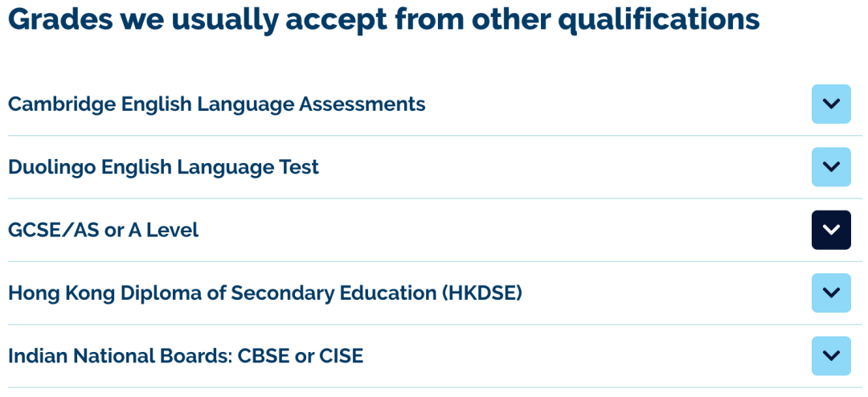Click the 'CBSE or CISE' text

pyautogui.click(x=301, y=356)
